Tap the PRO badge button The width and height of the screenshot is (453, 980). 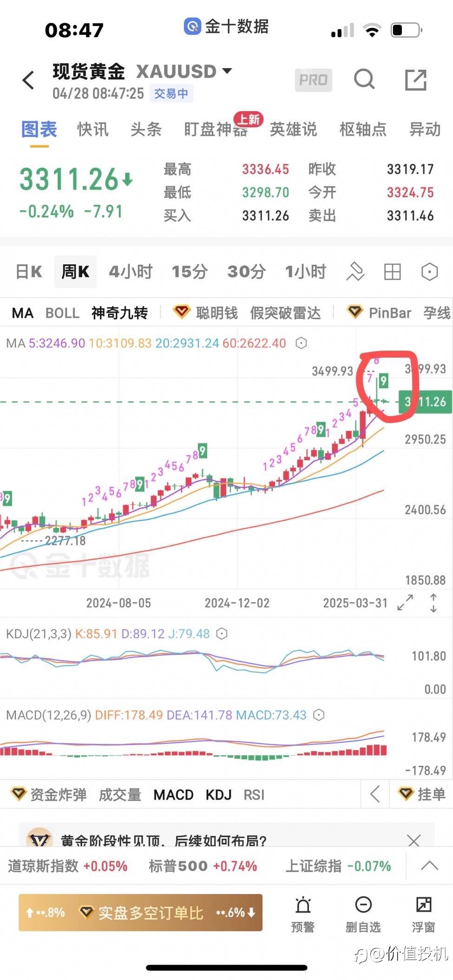tap(313, 80)
